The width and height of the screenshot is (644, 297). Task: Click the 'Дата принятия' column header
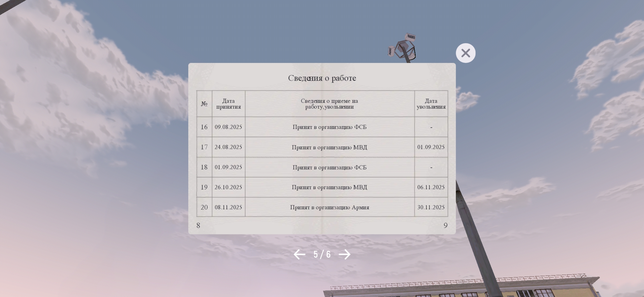point(228,104)
